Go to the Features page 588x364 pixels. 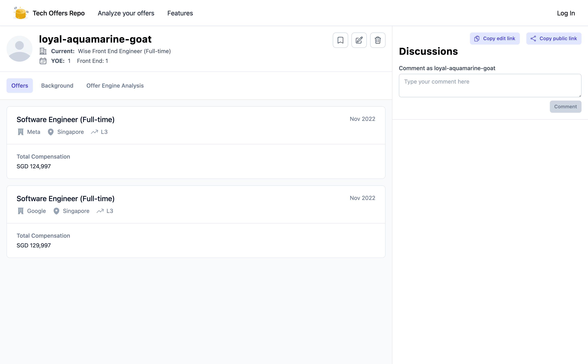tap(180, 13)
